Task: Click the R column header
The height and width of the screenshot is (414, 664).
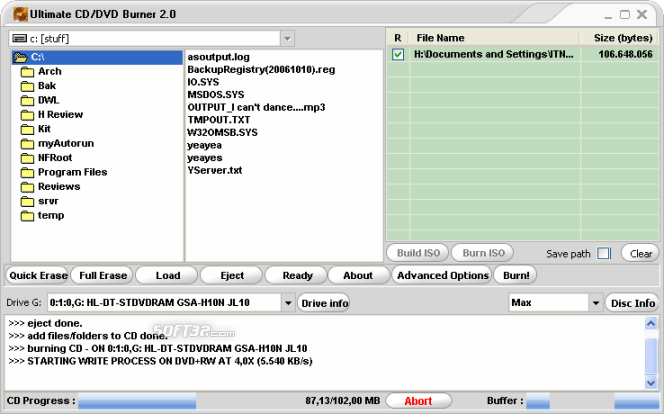Action: click(x=398, y=38)
